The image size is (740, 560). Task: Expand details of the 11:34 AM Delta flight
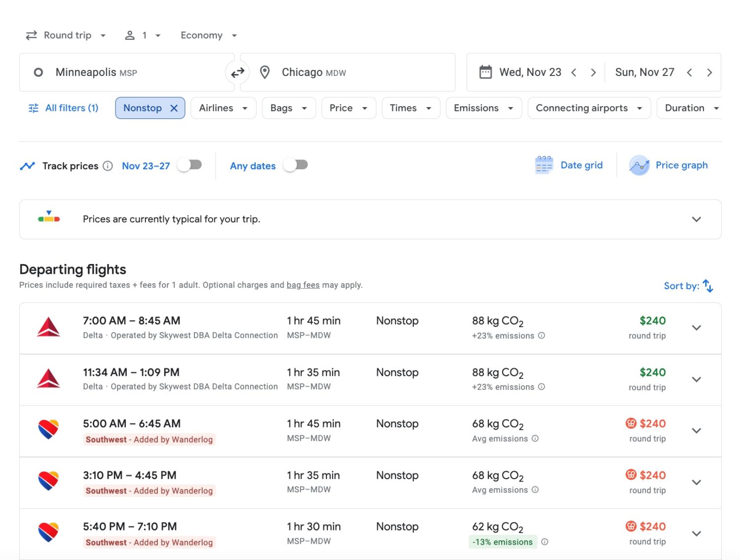(x=697, y=379)
